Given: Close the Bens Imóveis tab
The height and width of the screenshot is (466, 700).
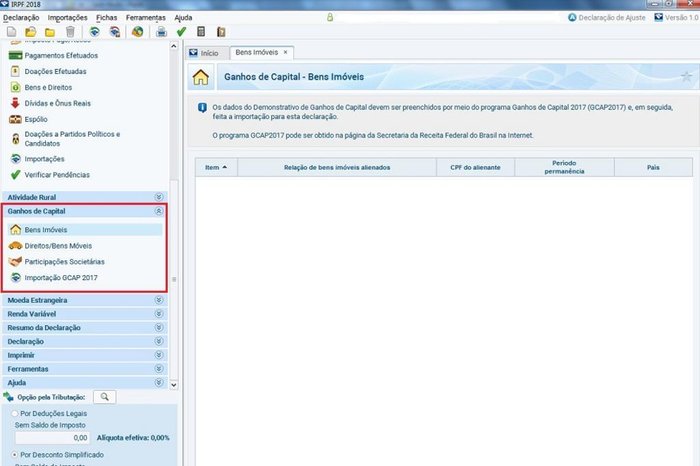Looking at the screenshot, I should (286, 52).
